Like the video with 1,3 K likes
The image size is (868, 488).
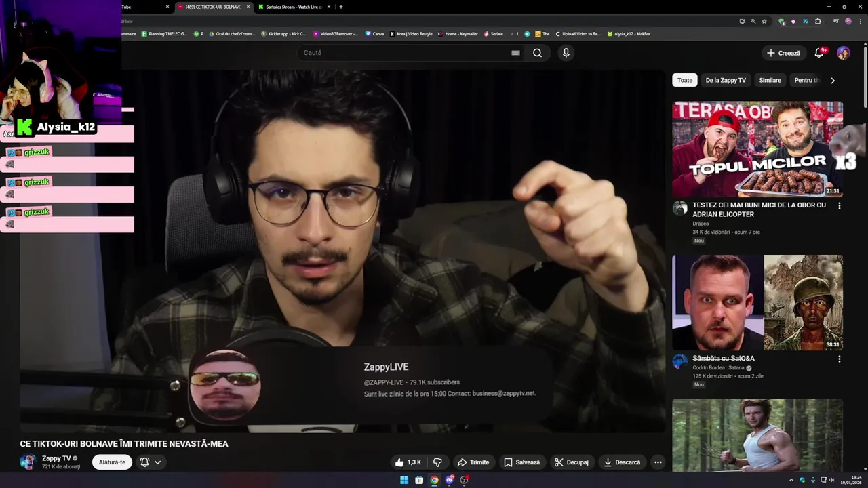coord(408,462)
